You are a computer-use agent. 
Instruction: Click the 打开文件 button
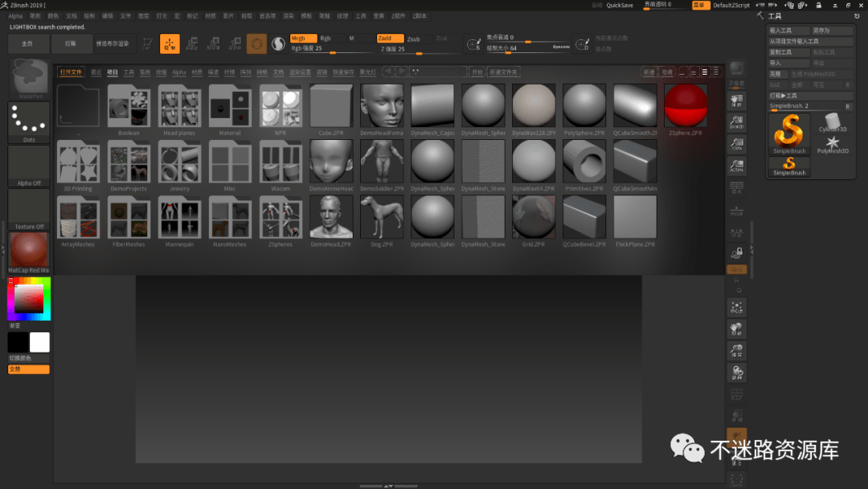(x=70, y=72)
